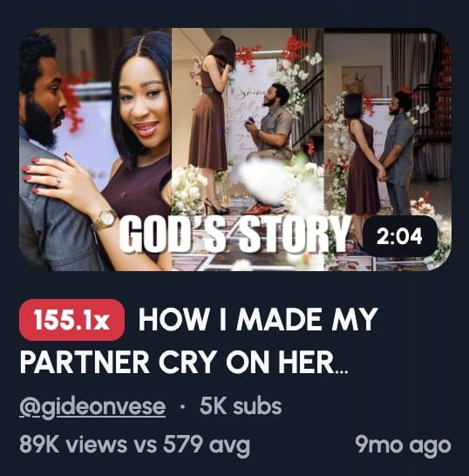Click the 9mo ago timestamp
The height and width of the screenshot is (476, 469).
pyautogui.click(x=404, y=445)
